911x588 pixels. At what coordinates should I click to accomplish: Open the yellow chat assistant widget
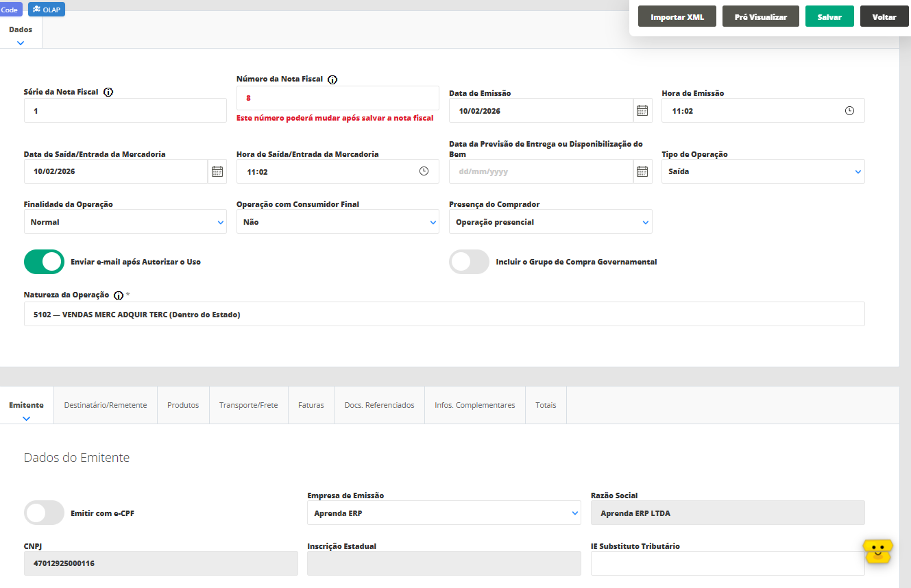[x=878, y=550]
